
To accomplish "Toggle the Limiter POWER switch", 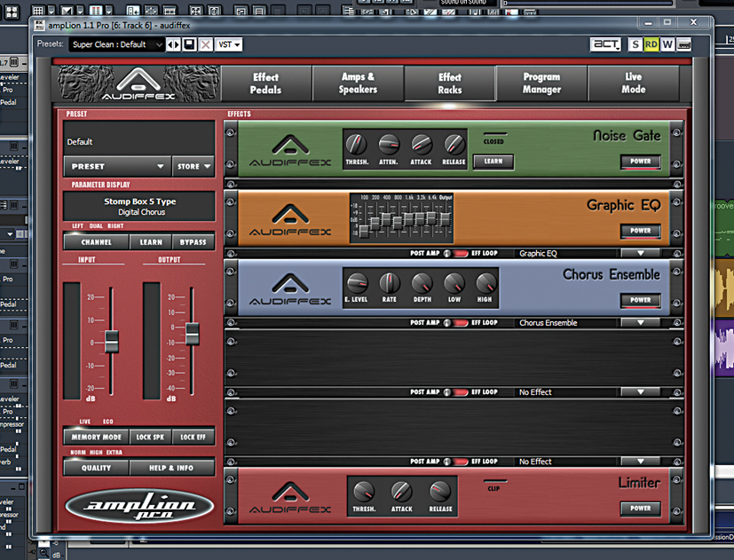I will click(x=641, y=509).
